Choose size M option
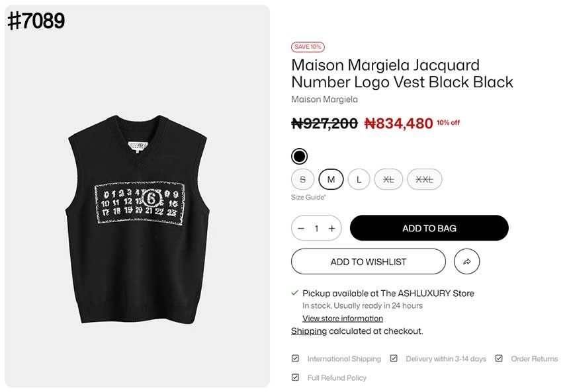Viewport: 569px width, 392px height. pyautogui.click(x=331, y=179)
